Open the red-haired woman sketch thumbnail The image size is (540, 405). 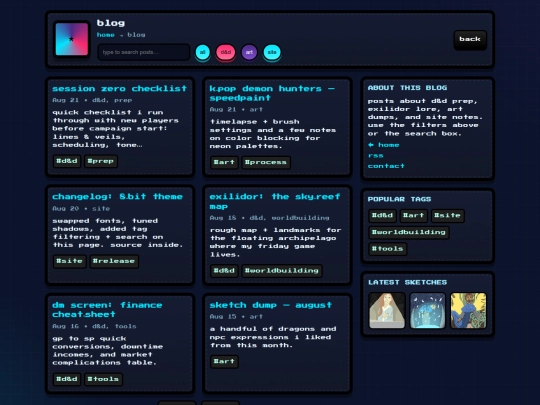point(387,310)
